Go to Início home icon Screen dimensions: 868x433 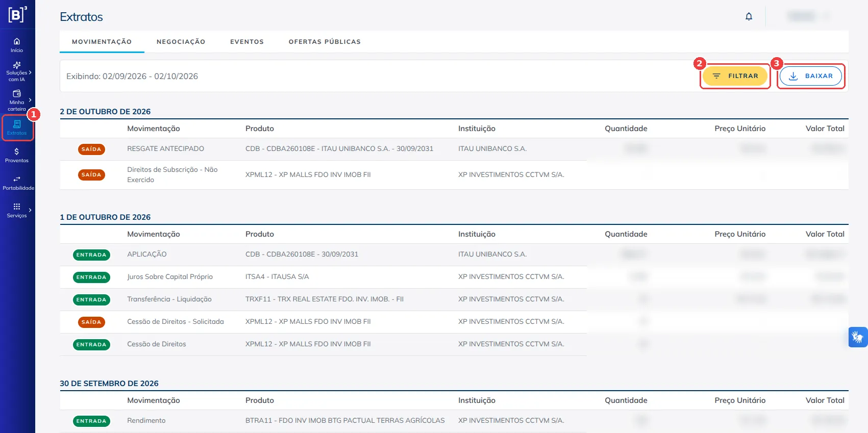coord(17,41)
